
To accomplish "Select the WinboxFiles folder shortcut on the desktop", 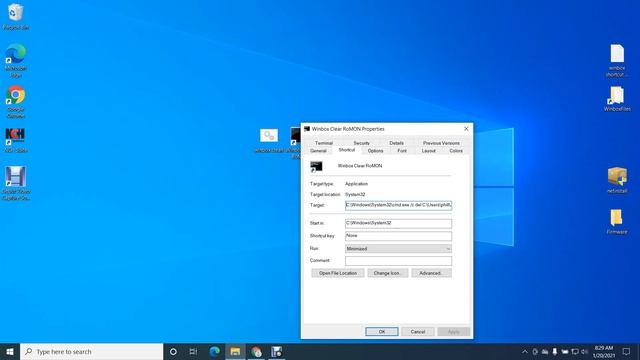I will tap(617, 99).
